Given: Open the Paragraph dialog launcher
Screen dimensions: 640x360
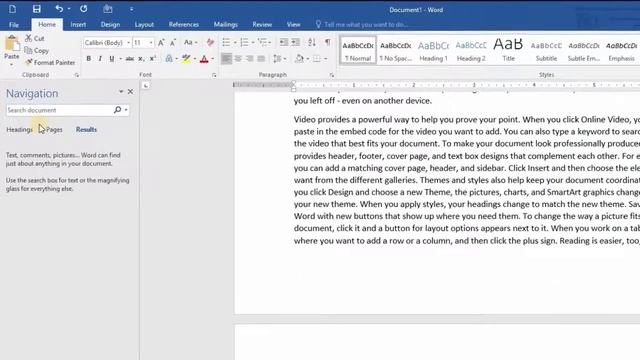Looking at the screenshot, I should click(332, 75).
